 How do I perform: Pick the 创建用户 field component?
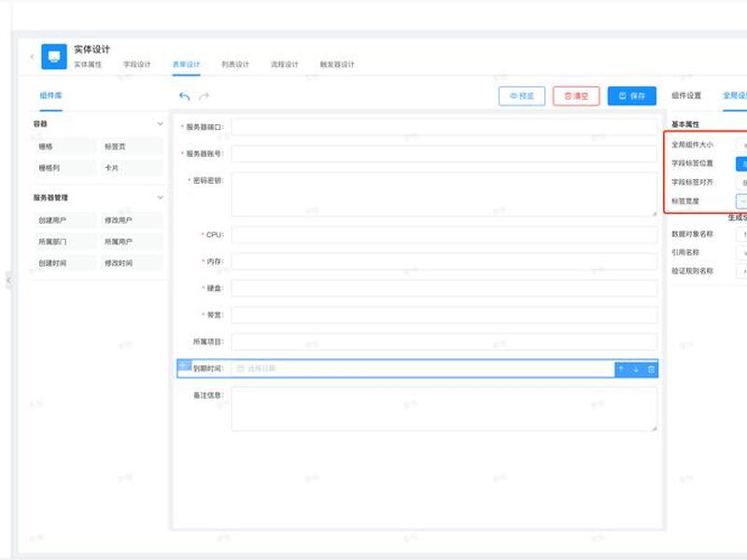tap(64, 220)
